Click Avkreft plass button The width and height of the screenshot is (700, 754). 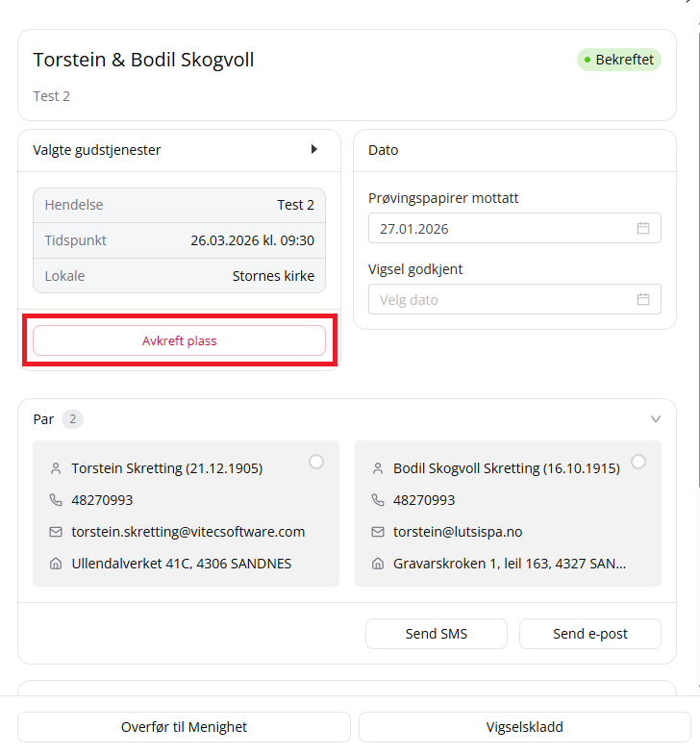coord(179,340)
